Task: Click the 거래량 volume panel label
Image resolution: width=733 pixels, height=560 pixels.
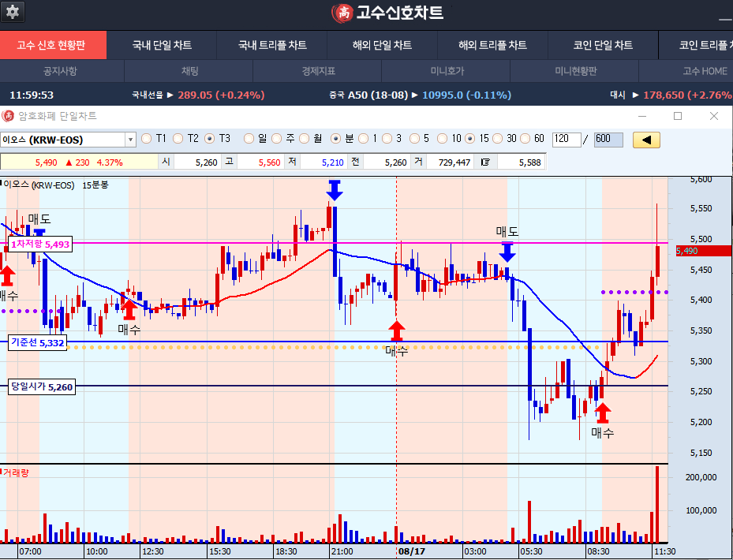Action: pyautogui.click(x=16, y=472)
